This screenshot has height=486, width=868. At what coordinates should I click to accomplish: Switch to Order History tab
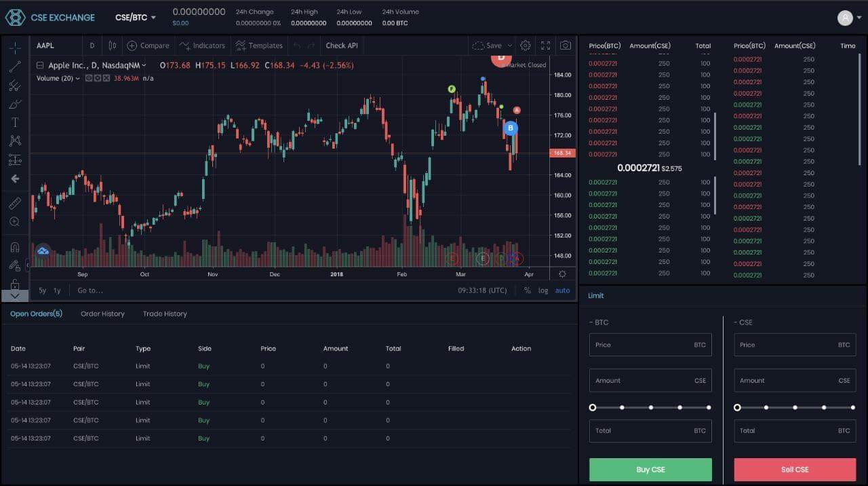pos(102,314)
